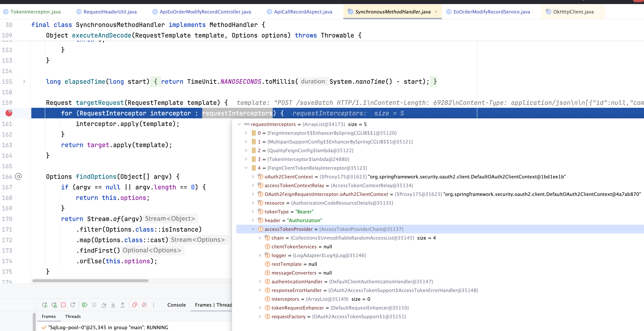Toggle the breakpoint on the for-loop line
Screen dimensions: 644x331
pyautogui.click(x=9, y=113)
